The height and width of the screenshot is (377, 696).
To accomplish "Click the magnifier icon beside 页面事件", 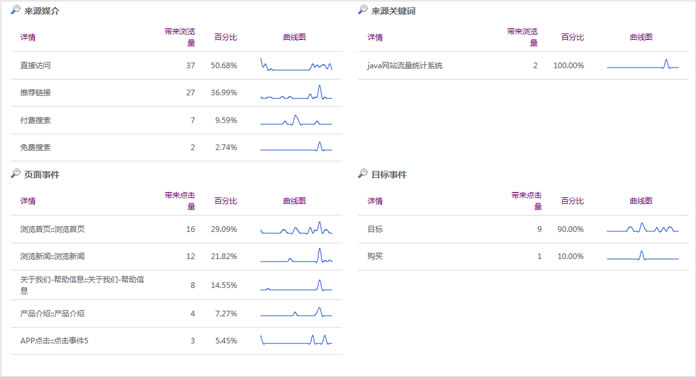I will pyautogui.click(x=16, y=174).
